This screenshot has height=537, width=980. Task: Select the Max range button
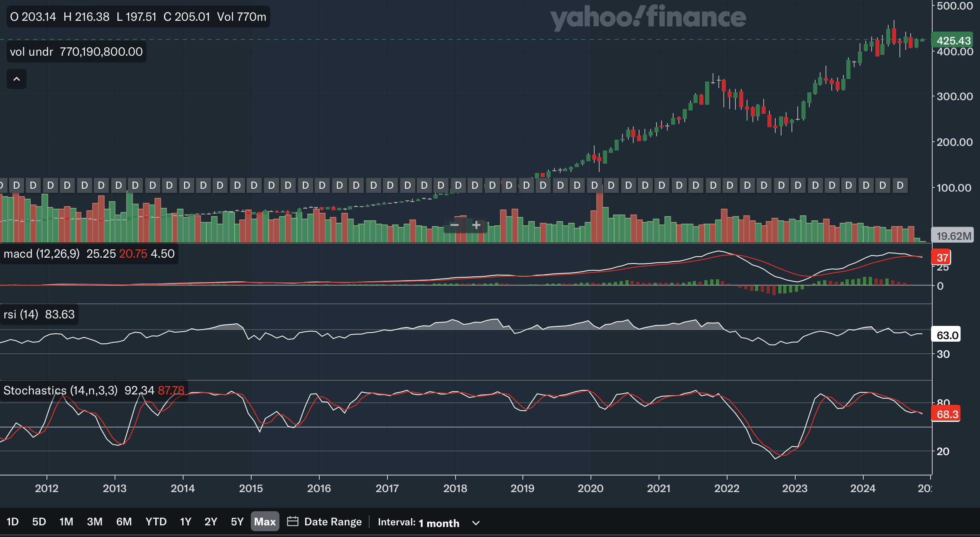[x=265, y=522]
